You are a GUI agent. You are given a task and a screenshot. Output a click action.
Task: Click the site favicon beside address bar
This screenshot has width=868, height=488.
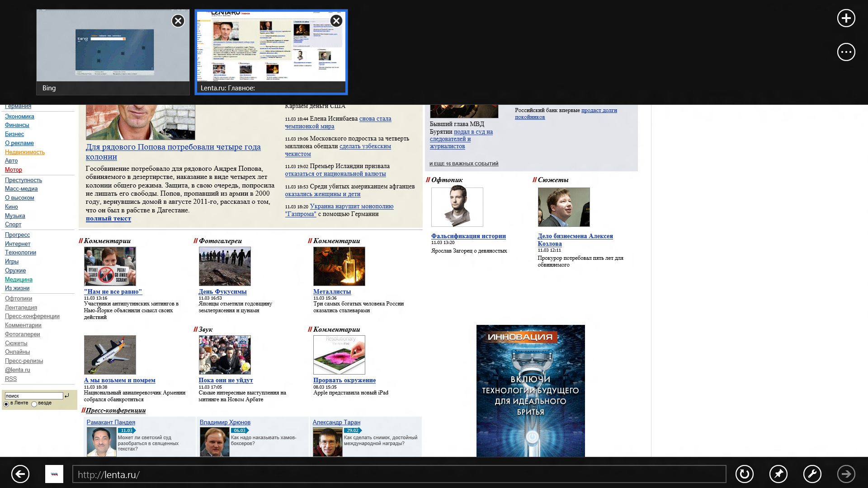(54, 474)
